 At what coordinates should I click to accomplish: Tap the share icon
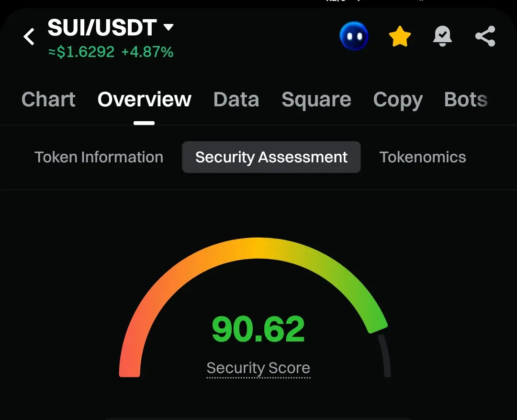pyautogui.click(x=485, y=36)
